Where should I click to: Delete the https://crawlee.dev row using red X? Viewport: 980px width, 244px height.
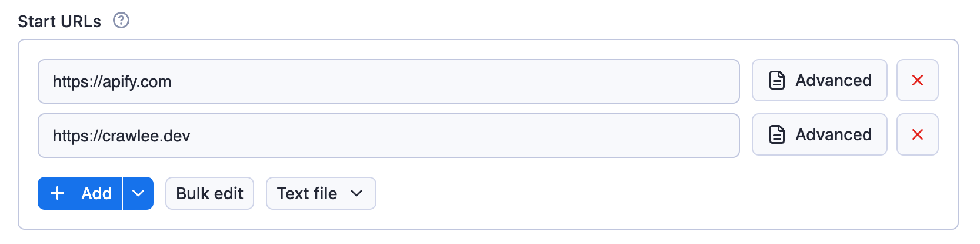click(917, 134)
